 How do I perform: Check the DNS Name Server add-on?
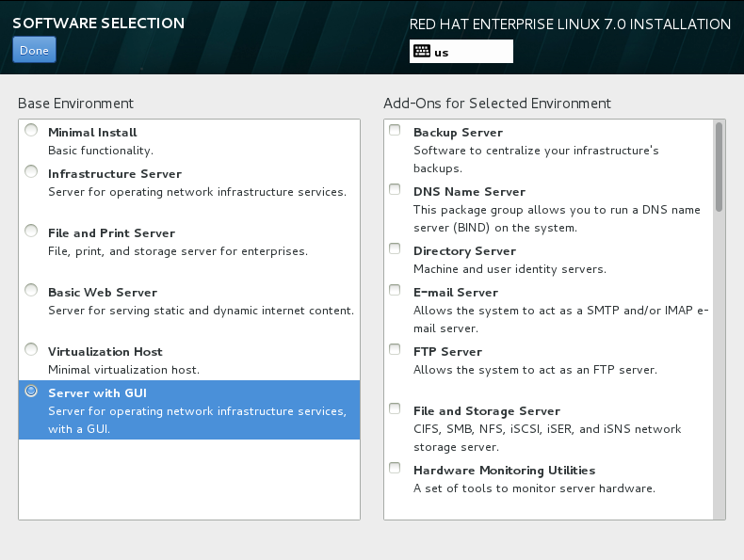click(x=396, y=191)
